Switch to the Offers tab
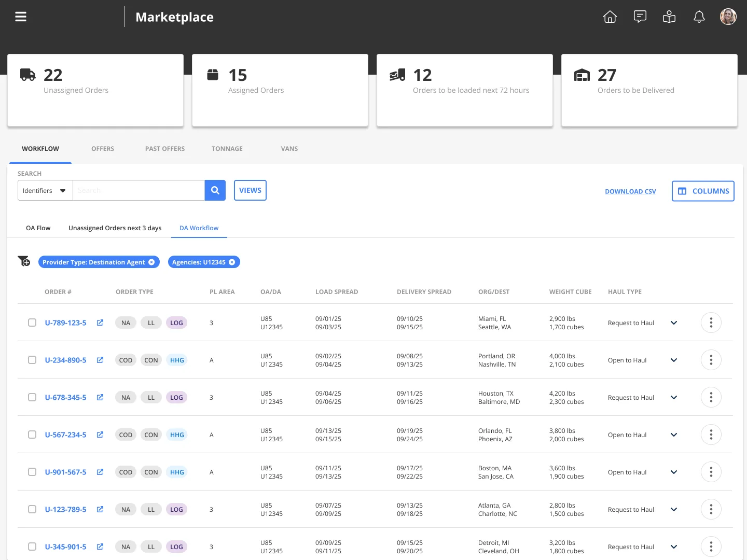 103,149
